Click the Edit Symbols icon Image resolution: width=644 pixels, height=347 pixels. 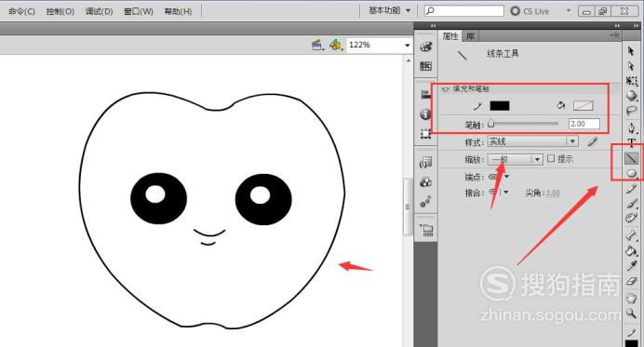(x=336, y=45)
